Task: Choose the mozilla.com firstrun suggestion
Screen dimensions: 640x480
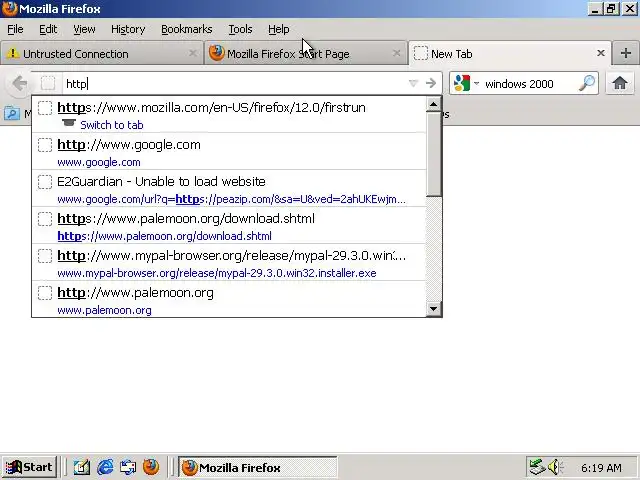Action: (x=229, y=114)
